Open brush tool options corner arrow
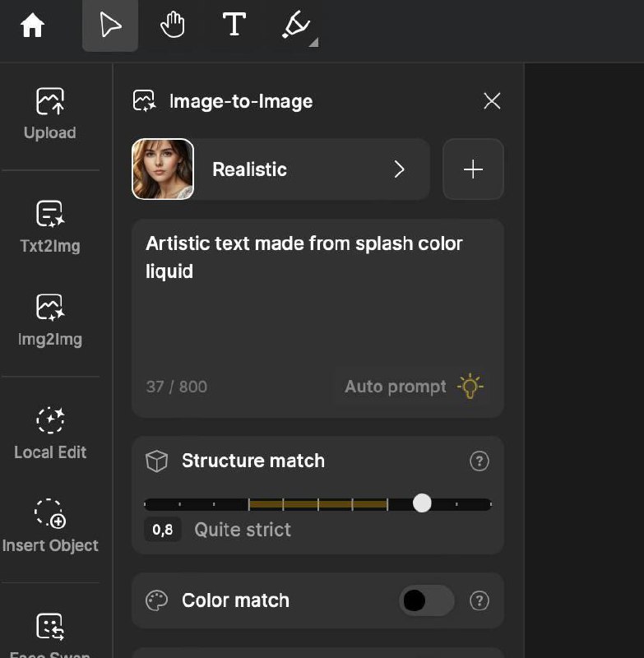The width and height of the screenshot is (644, 658). click(314, 43)
